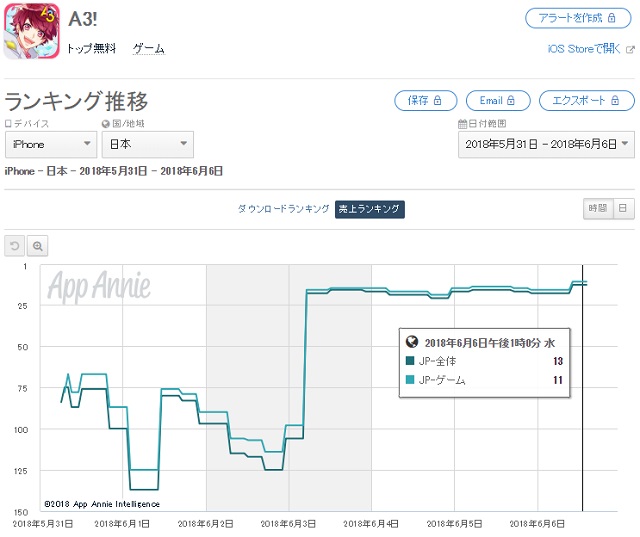This screenshot has height=537, width=640.
Task: Toggle the 時間 granularity button
Action: (598, 209)
